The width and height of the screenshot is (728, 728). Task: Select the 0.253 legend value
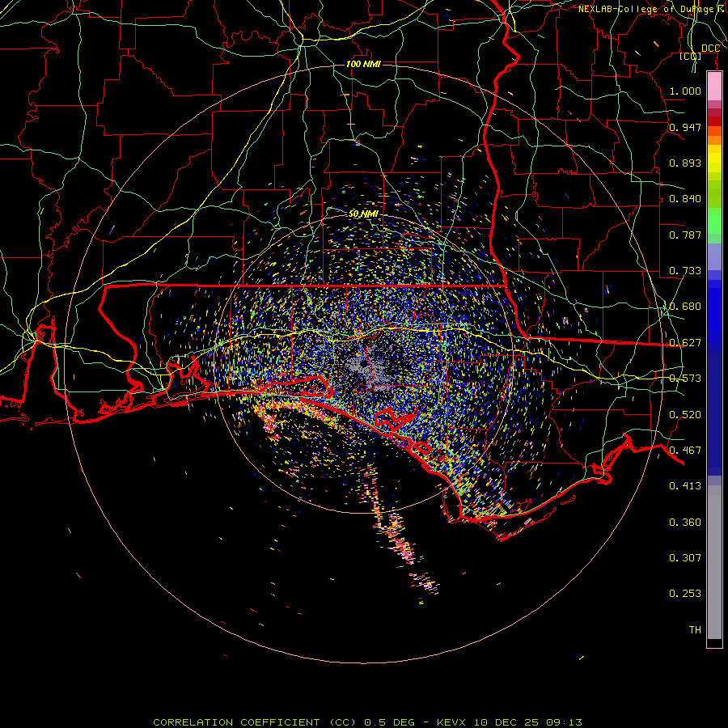[685, 594]
